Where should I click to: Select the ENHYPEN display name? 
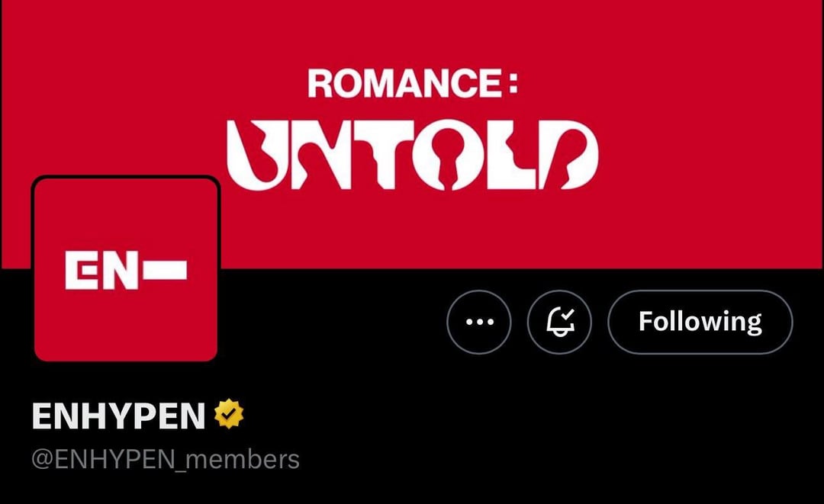click(x=119, y=416)
